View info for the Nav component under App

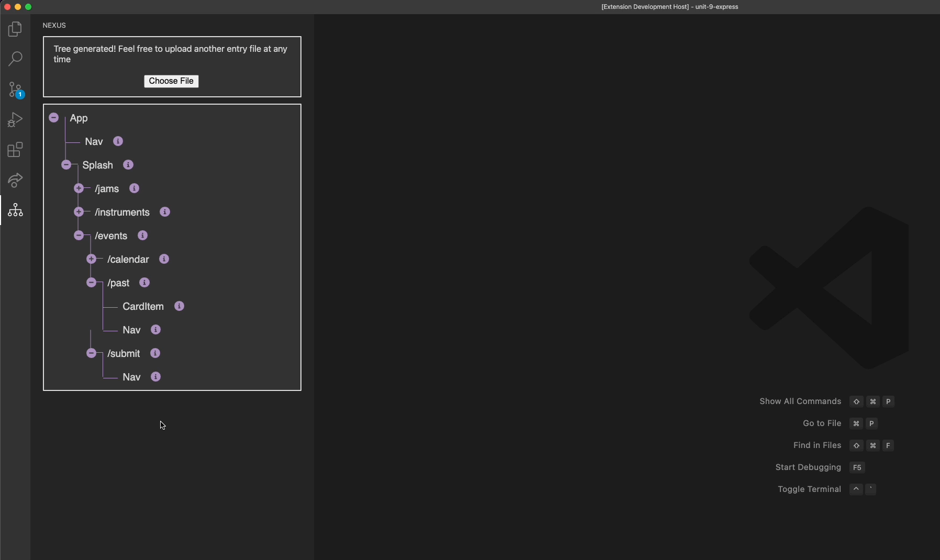point(118,141)
